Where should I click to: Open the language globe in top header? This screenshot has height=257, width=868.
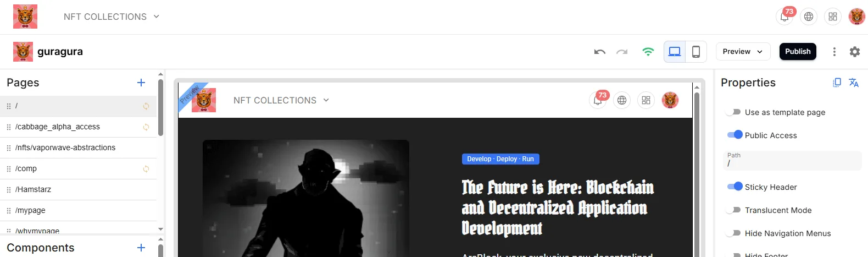[x=809, y=17]
